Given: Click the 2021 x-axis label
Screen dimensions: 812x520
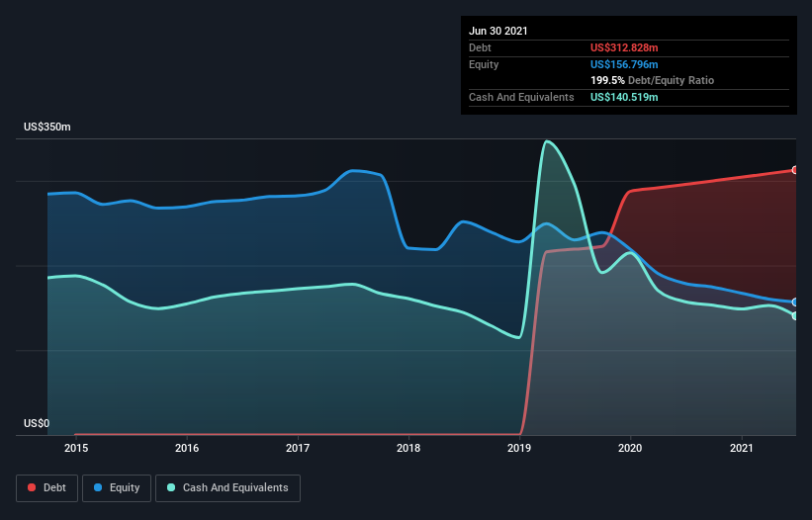Looking at the screenshot, I should pyautogui.click(x=742, y=448).
